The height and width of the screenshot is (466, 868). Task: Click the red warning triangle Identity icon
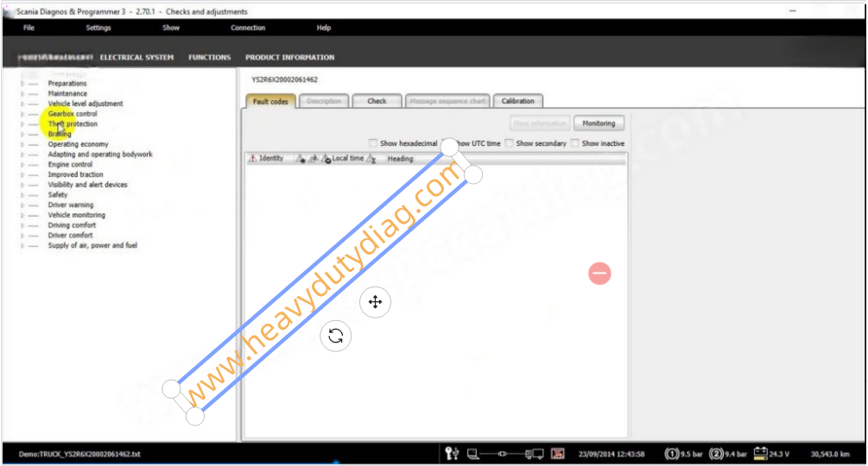[x=252, y=159]
